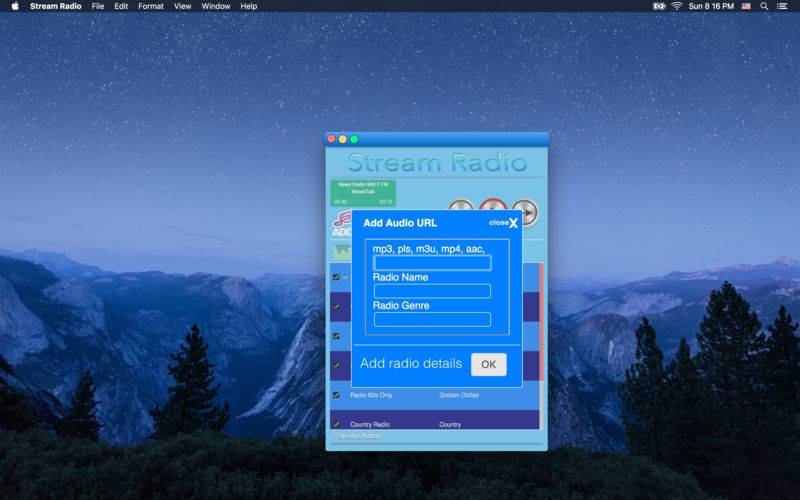Open the Notification Center list icon
Image resolution: width=800 pixels, height=500 pixels.
tap(782, 6)
